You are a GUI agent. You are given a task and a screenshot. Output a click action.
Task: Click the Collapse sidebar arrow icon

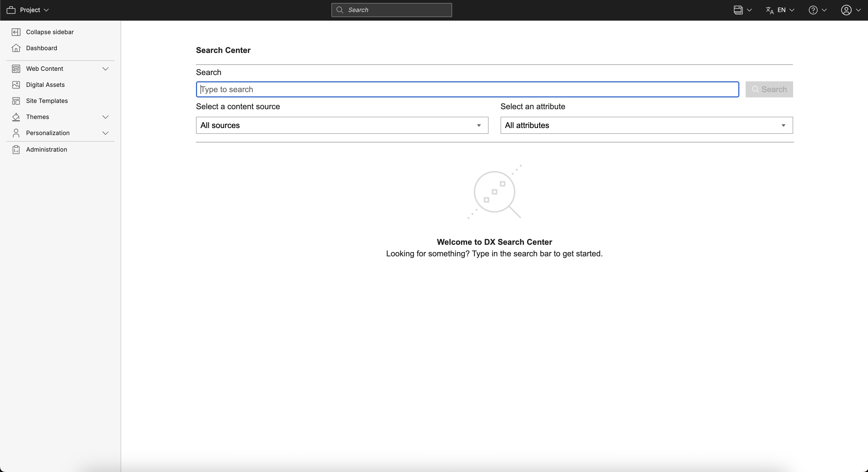[x=16, y=32]
